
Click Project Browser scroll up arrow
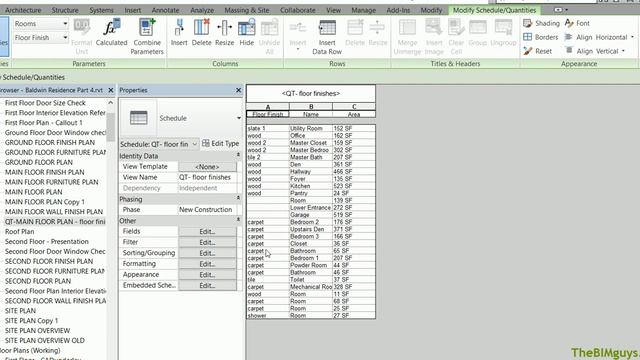(111, 103)
